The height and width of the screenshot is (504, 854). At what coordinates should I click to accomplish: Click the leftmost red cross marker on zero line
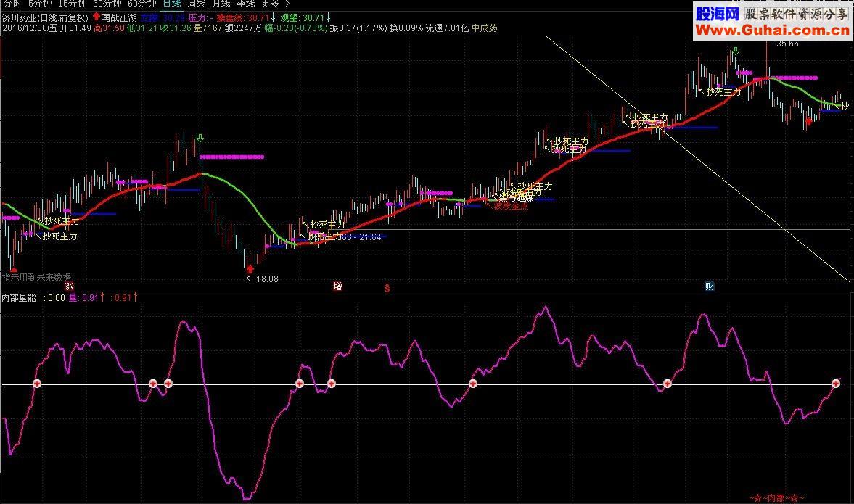coord(37,384)
